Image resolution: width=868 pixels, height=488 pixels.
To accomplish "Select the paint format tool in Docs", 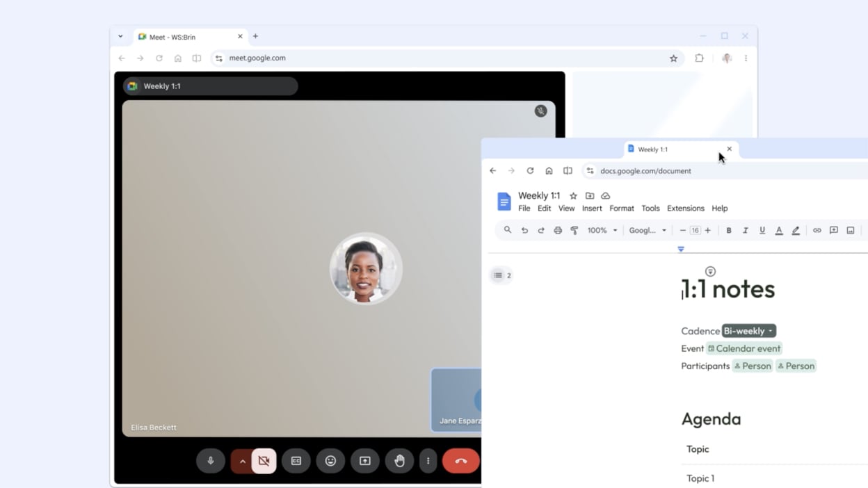I will 574,230.
